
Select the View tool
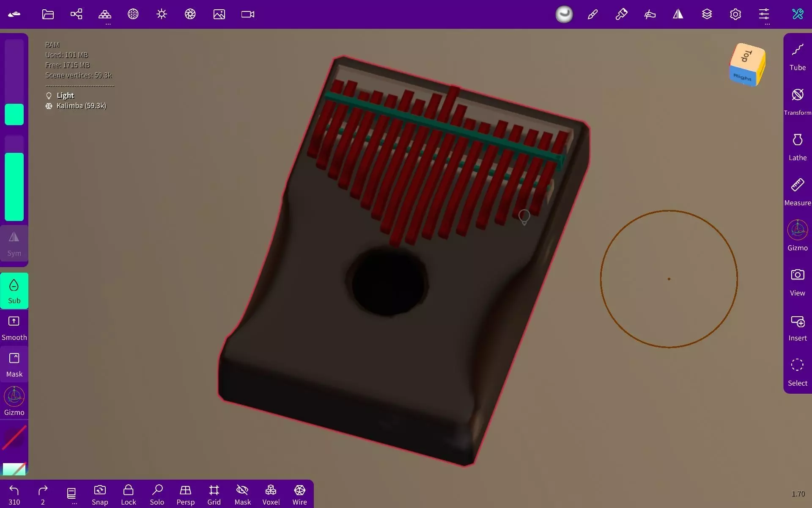pos(798,282)
